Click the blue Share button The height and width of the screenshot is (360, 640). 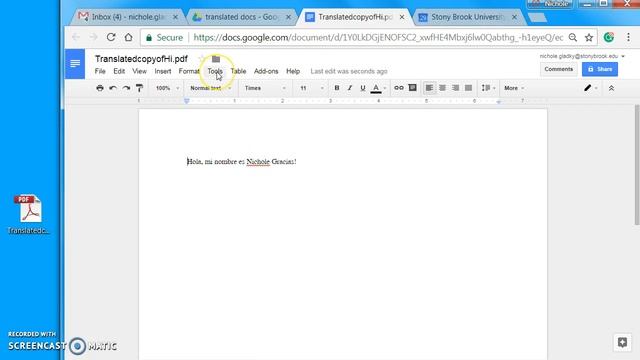point(600,69)
